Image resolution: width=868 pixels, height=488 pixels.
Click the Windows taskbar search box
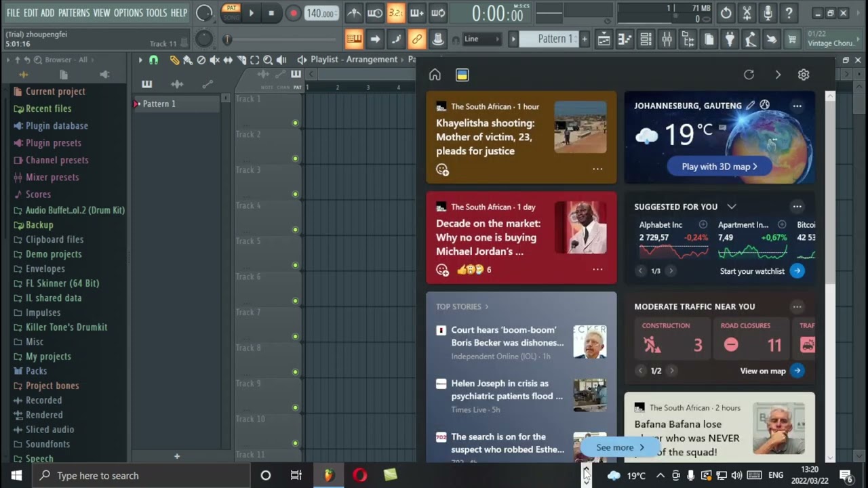click(x=141, y=476)
